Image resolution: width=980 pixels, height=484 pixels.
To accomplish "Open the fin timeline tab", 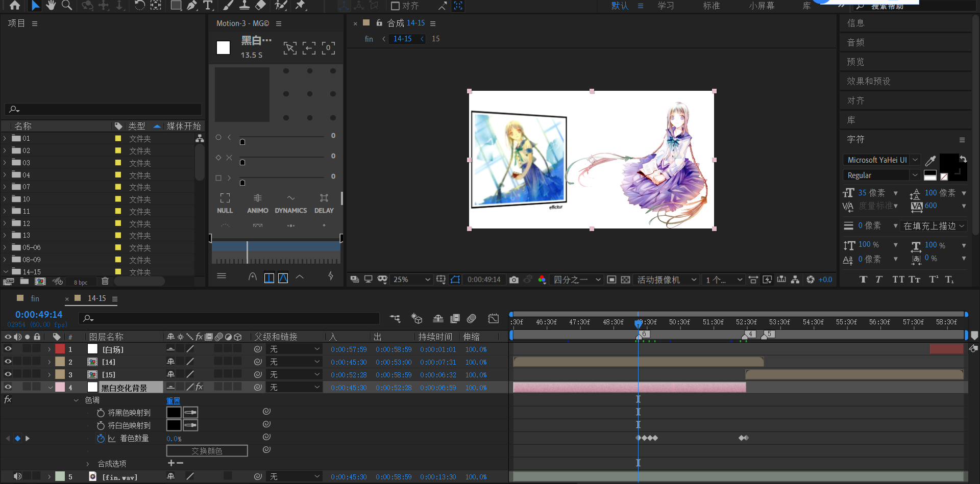I will (x=35, y=298).
